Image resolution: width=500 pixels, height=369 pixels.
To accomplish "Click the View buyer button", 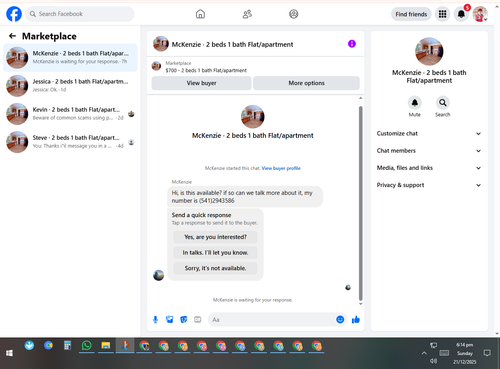I will (x=201, y=83).
